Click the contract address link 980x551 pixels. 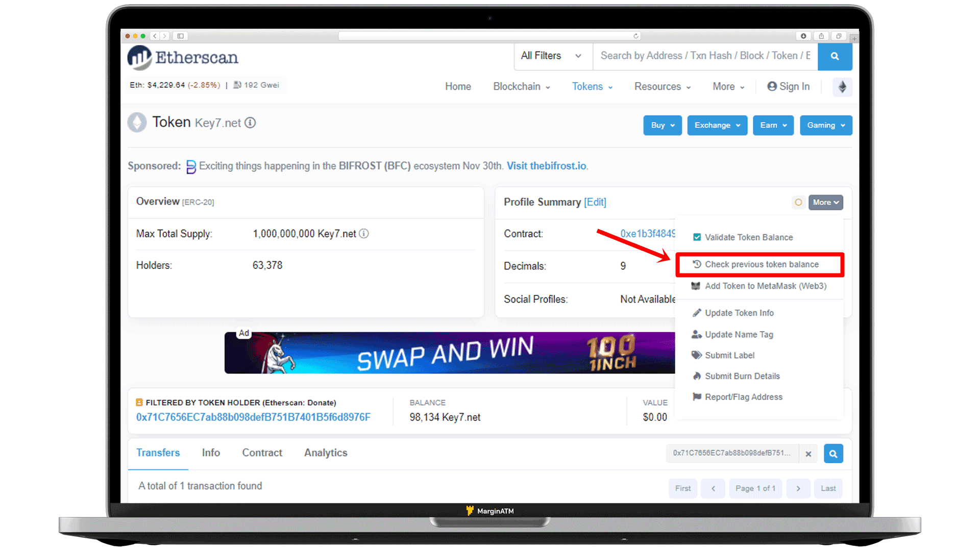[646, 234]
